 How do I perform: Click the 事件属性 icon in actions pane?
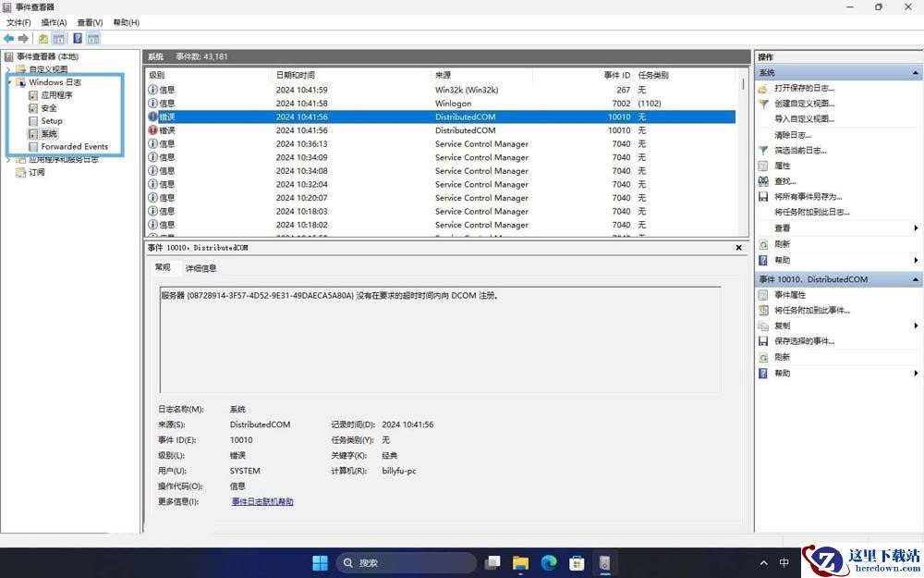click(x=763, y=295)
